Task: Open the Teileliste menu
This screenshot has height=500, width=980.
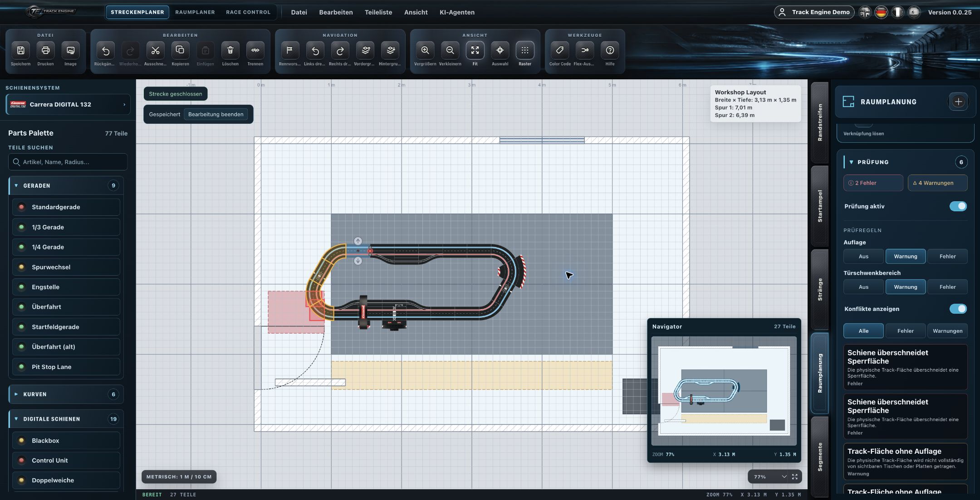Action: (x=378, y=12)
